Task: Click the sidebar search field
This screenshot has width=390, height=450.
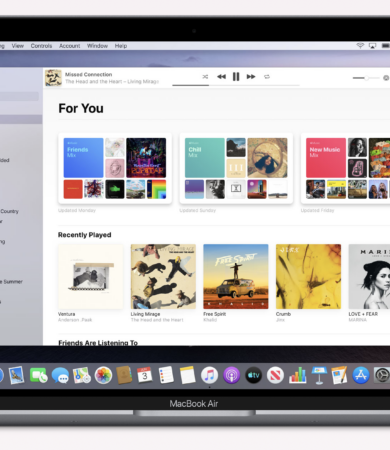Action: pos(19,97)
